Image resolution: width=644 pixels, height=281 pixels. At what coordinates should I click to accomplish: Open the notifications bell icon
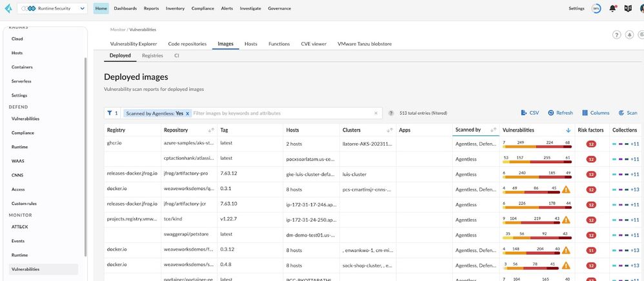click(613, 8)
